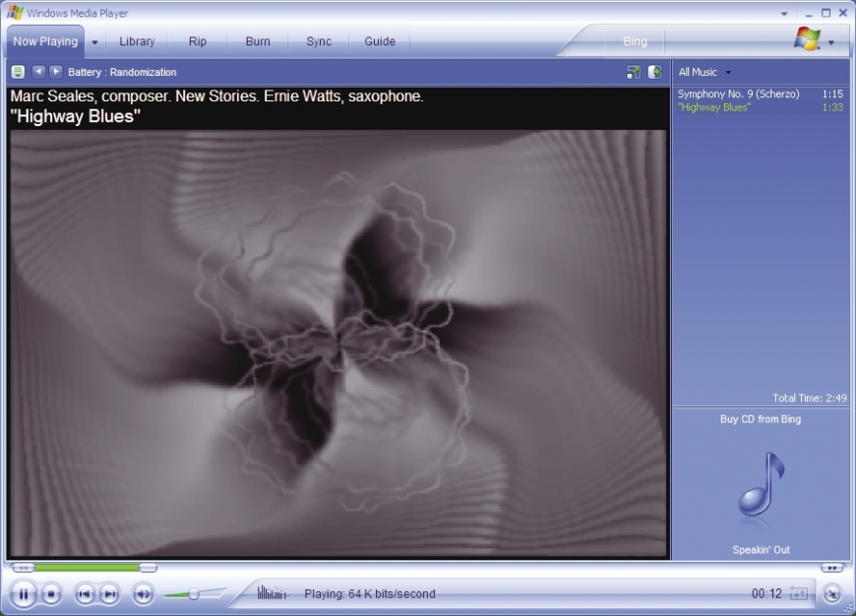Click the fast forward button above skin mode
Screen dimensions: 856x616
[832, 568]
